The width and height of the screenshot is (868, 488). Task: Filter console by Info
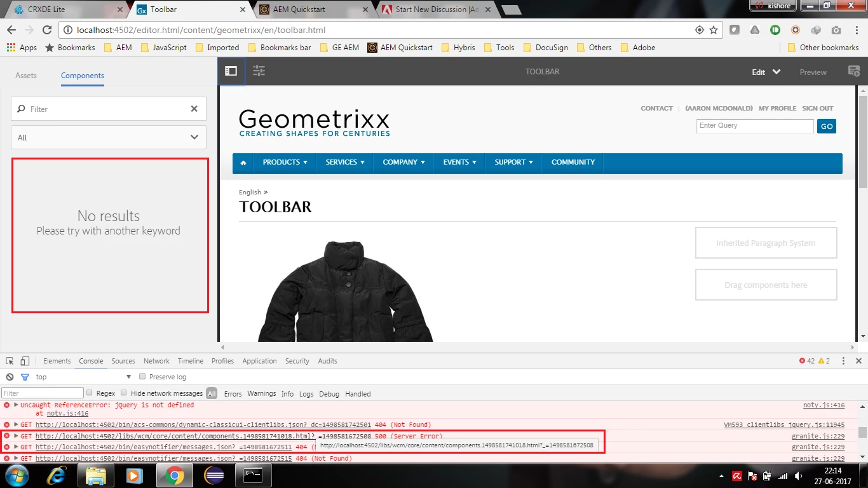pyautogui.click(x=287, y=394)
